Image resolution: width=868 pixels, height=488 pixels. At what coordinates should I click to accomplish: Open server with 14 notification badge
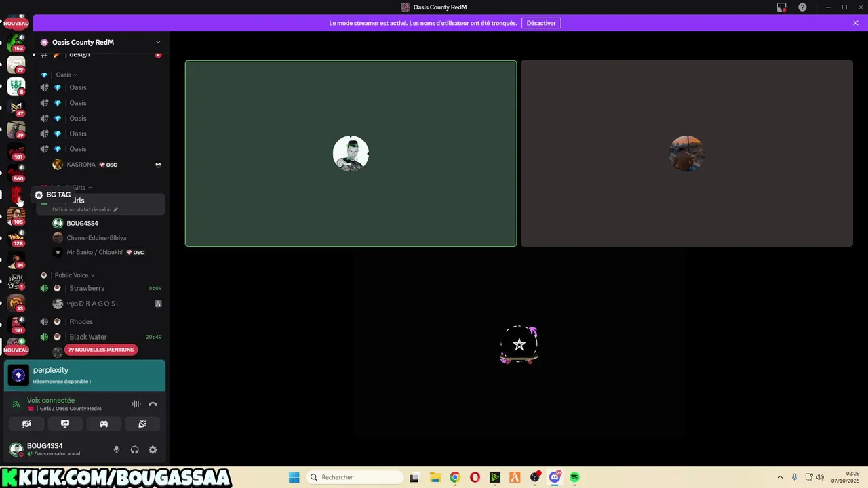point(16,260)
